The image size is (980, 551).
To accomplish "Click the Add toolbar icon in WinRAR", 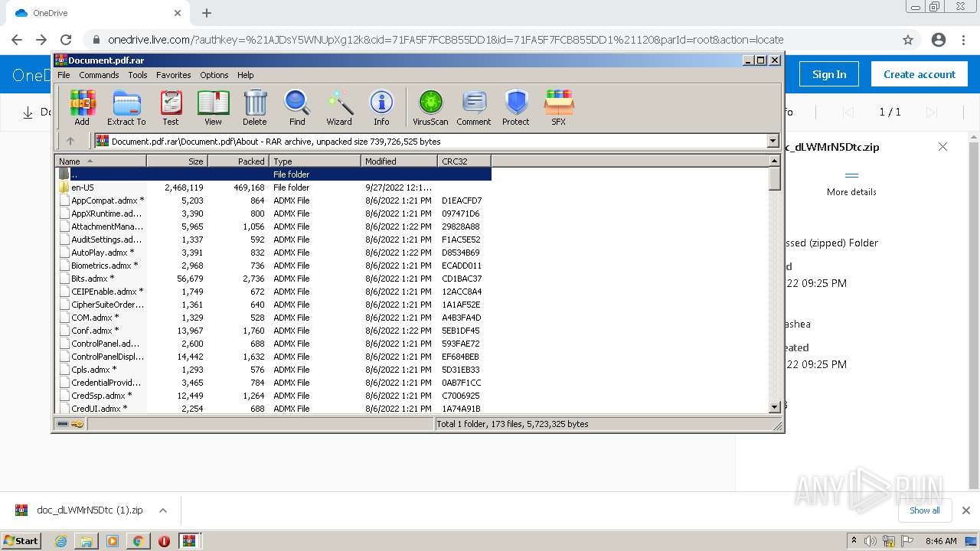I will click(x=82, y=107).
